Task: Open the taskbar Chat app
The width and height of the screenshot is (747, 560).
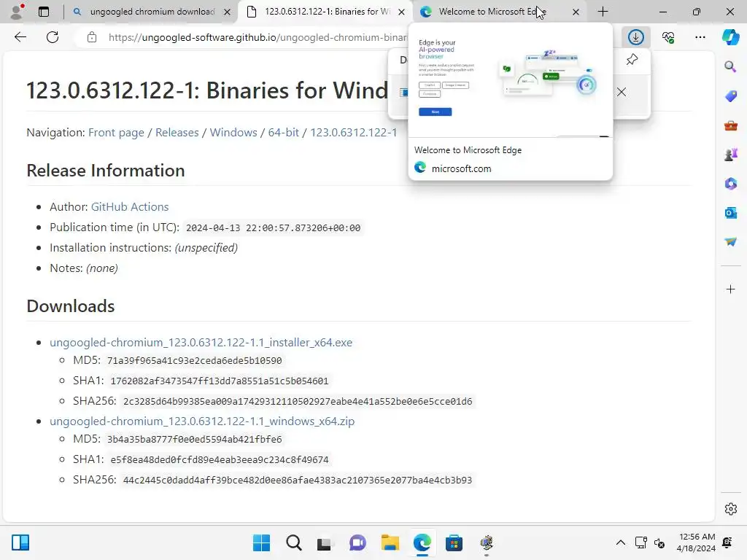Action: pos(357,542)
